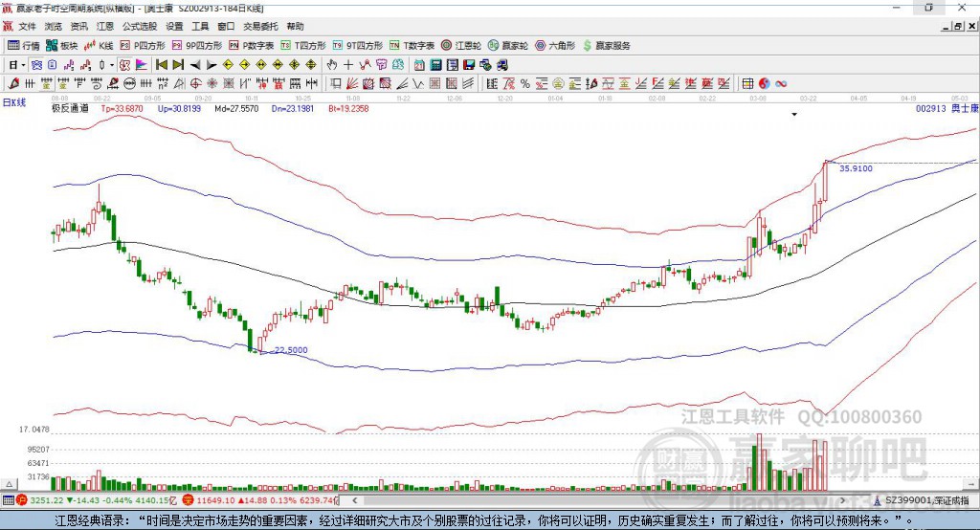Open the 六角形 hexagon tool
This screenshot has height=530, width=980.
click(x=555, y=46)
